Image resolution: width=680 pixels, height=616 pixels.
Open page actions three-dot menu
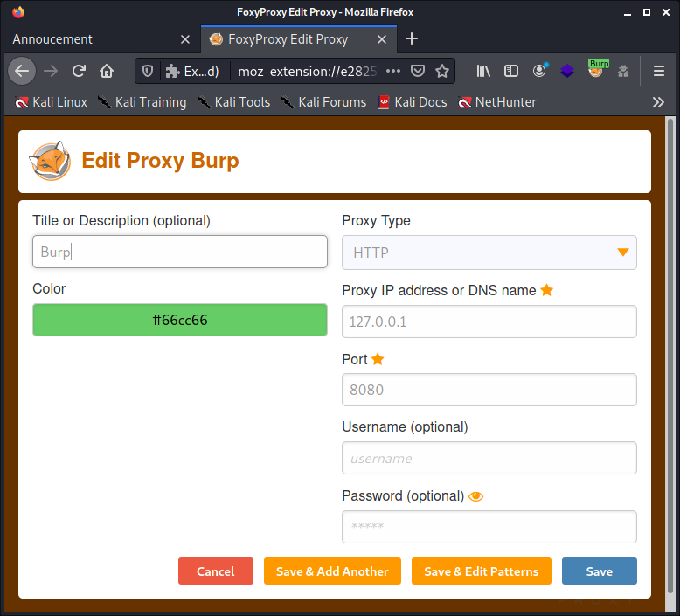pos(393,71)
